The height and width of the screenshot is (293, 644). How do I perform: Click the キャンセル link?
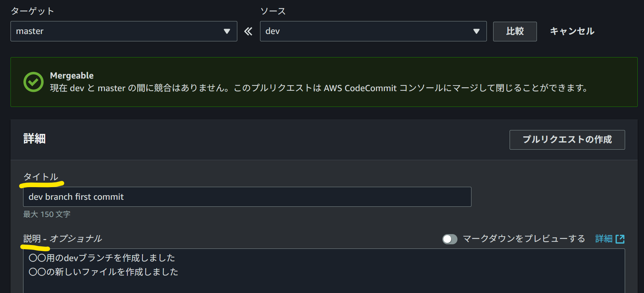(572, 31)
